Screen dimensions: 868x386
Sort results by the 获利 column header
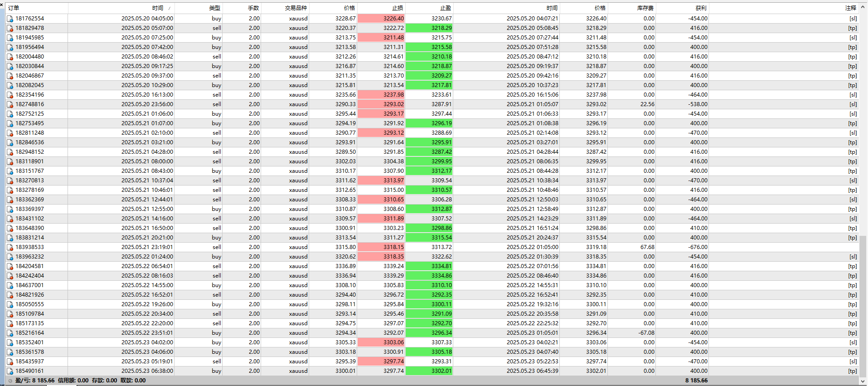click(x=682, y=8)
